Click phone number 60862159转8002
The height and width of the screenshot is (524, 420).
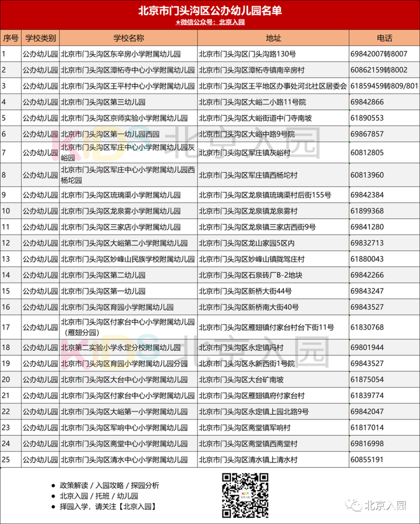379,70
